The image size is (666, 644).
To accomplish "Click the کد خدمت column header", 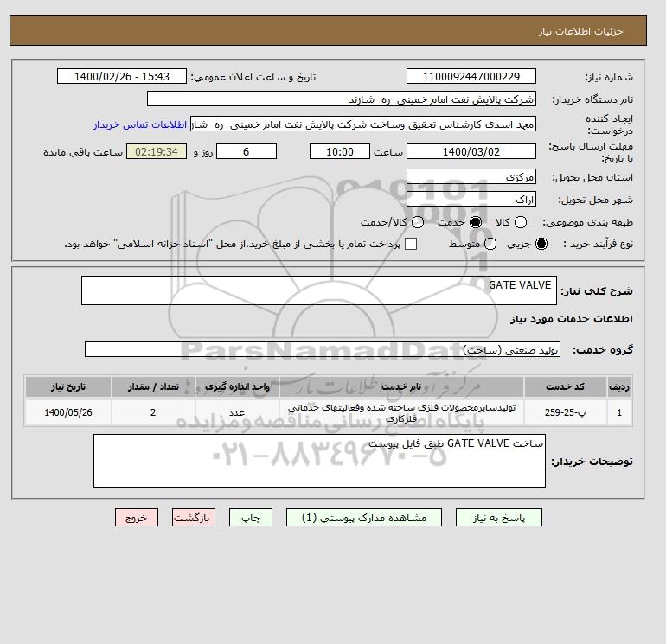I will coord(565,386).
